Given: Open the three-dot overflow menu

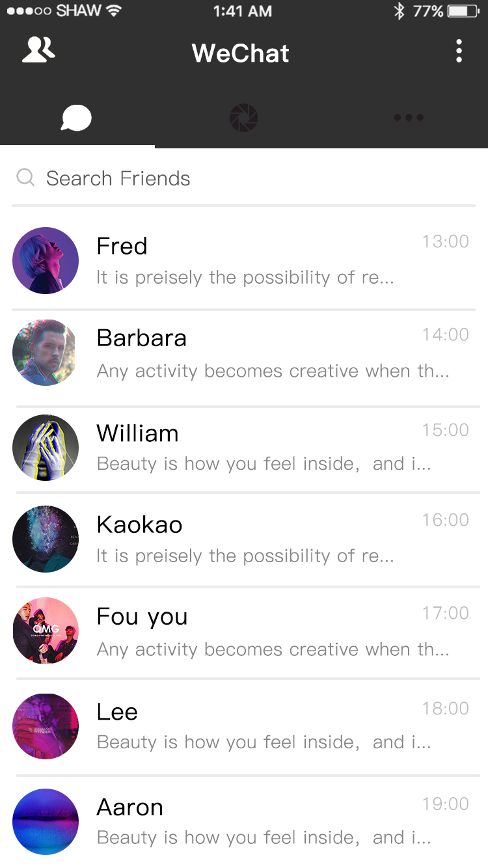Looking at the screenshot, I should 459,51.
